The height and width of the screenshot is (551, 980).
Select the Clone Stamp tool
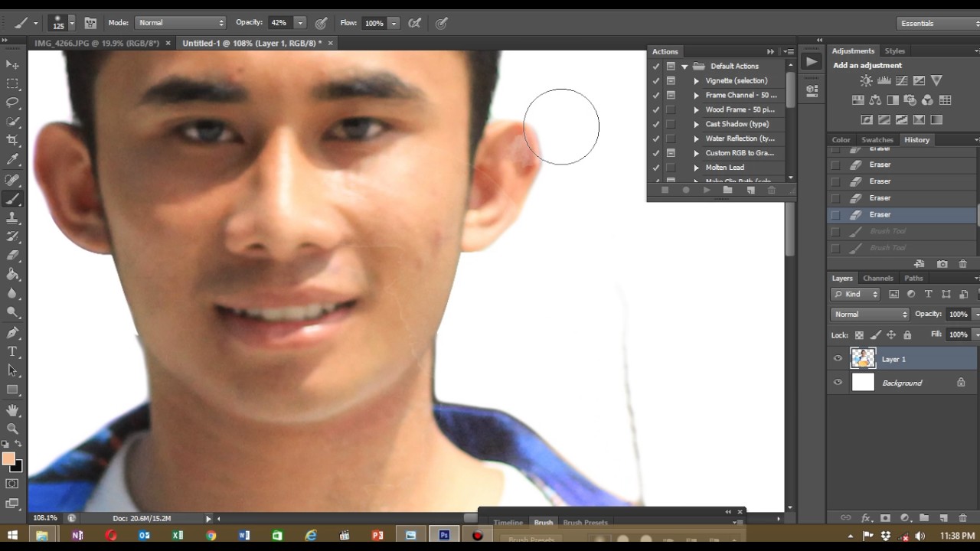coord(12,218)
